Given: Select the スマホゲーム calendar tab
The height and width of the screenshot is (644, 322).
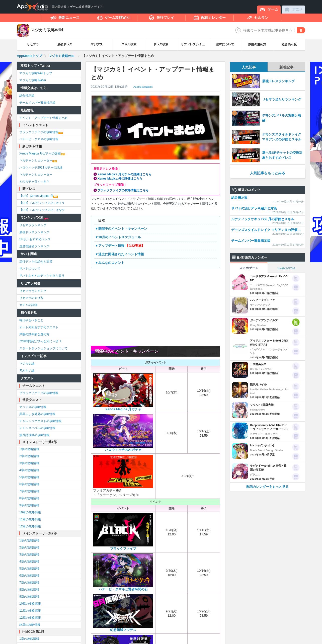Looking at the screenshot, I should (249, 268).
